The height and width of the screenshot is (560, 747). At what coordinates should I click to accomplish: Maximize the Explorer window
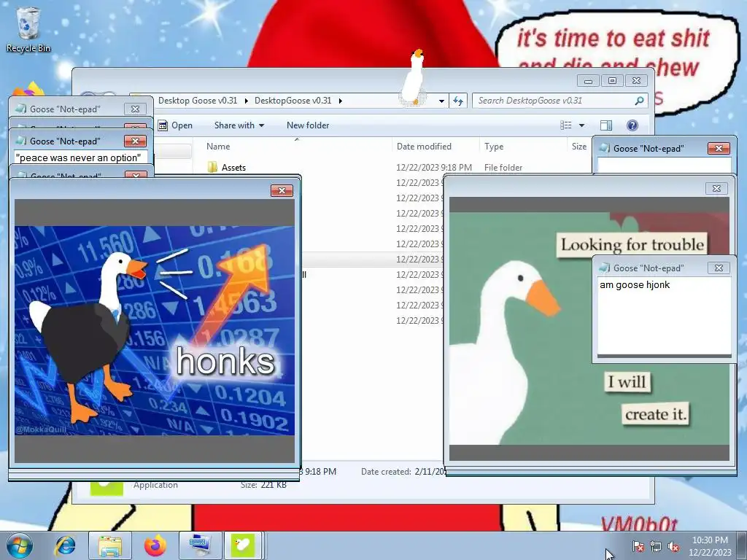coord(612,80)
